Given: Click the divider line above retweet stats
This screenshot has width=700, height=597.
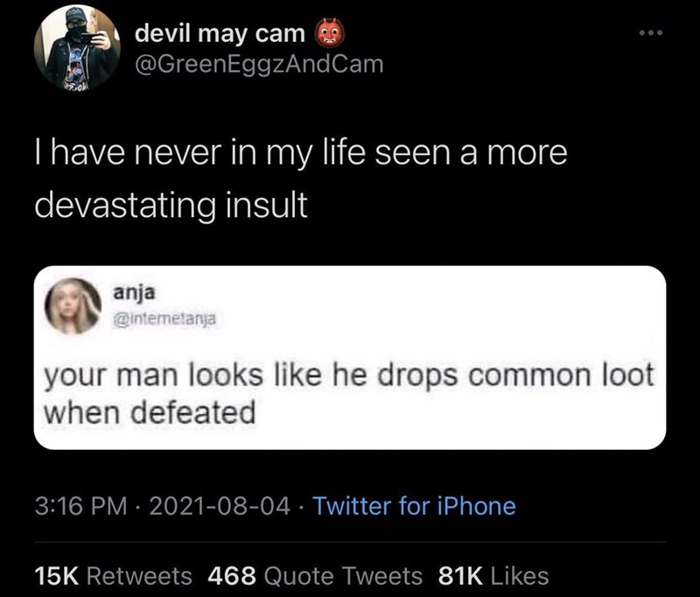Looking at the screenshot, I should (x=350, y=537).
